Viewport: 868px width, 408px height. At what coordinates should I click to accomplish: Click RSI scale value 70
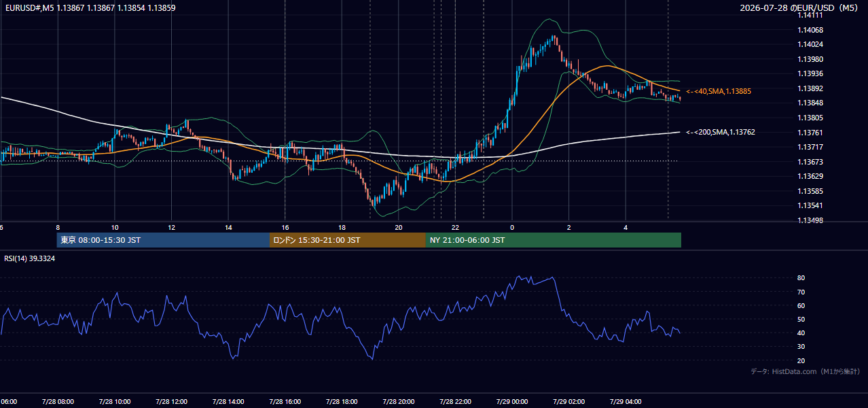(801, 292)
